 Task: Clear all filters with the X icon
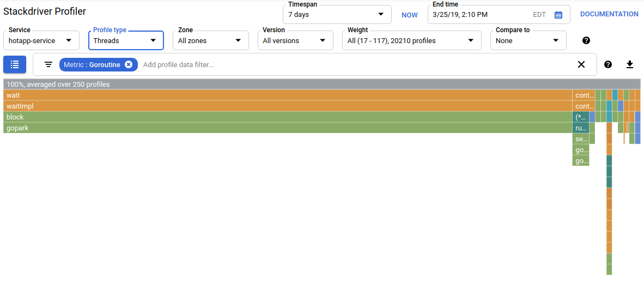(581, 64)
